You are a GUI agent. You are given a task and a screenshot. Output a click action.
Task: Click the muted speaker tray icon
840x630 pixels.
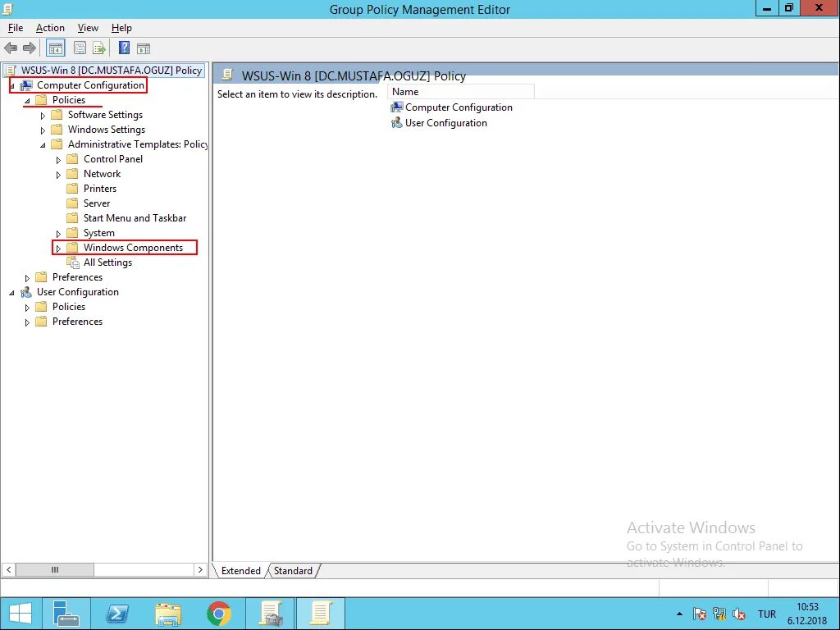click(x=739, y=614)
